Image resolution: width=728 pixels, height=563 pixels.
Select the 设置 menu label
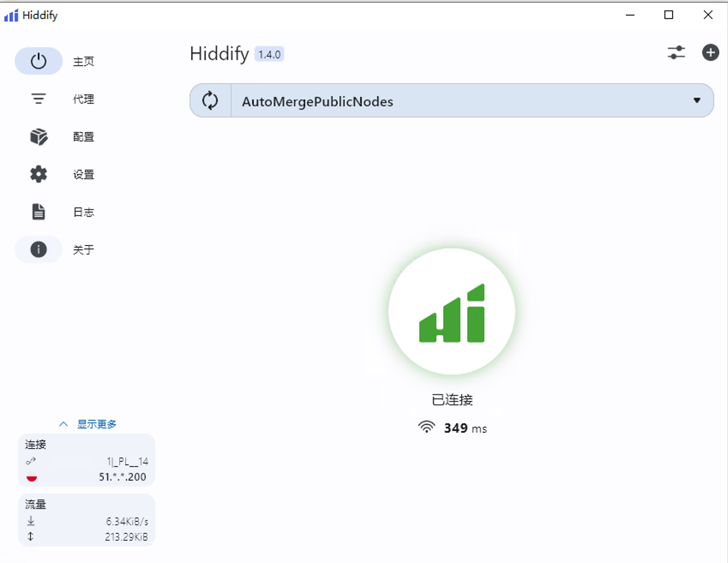tap(84, 175)
